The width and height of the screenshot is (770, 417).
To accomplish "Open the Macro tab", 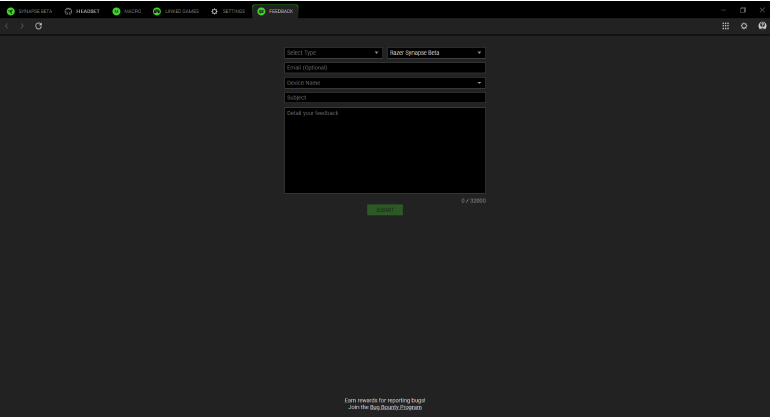I will click(x=127, y=11).
